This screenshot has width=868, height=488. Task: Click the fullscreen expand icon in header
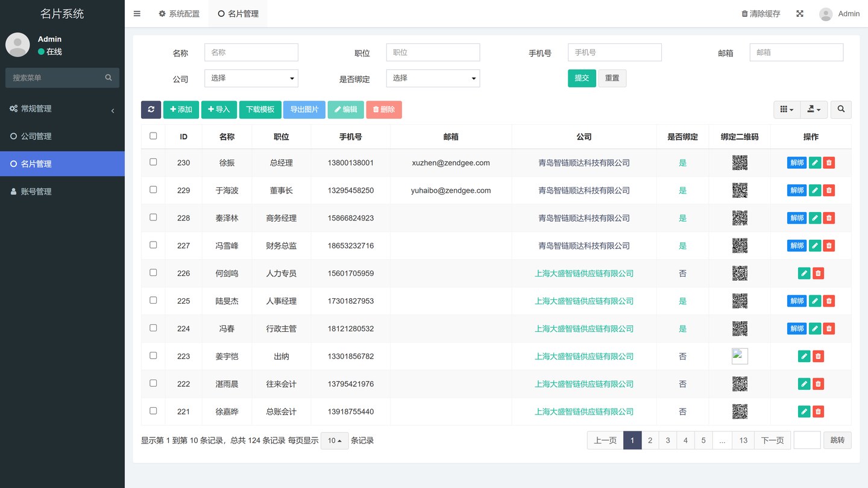pyautogui.click(x=800, y=13)
